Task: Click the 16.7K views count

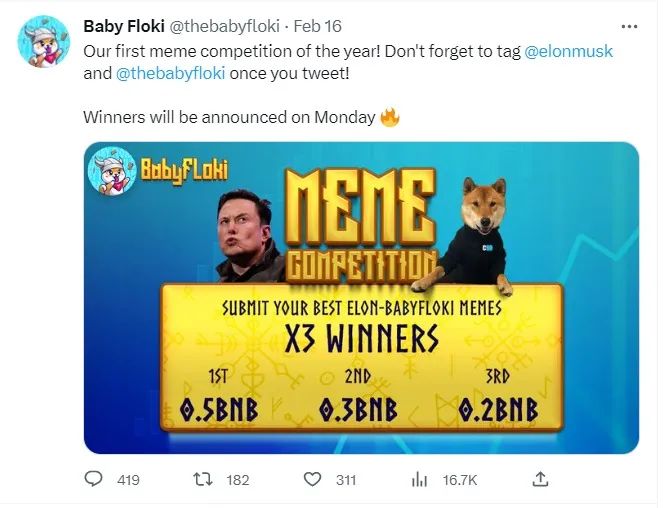Action: (x=460, y=480)
